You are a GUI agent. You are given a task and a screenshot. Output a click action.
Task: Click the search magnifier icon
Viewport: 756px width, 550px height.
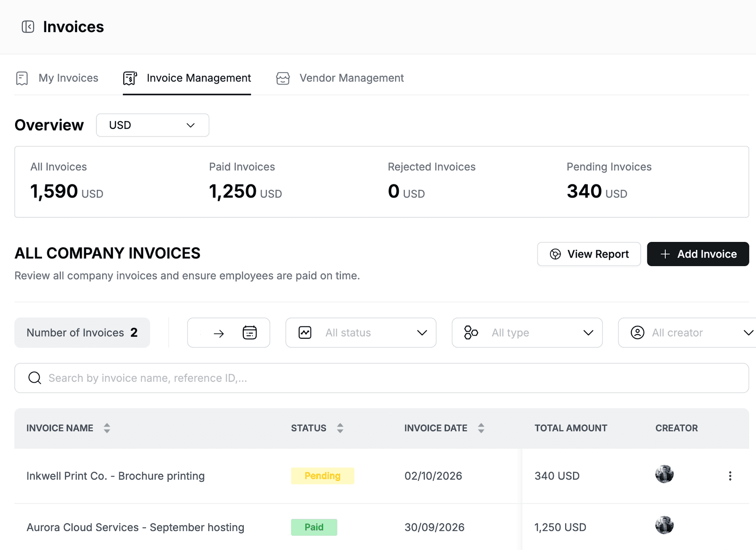[35, 378]
